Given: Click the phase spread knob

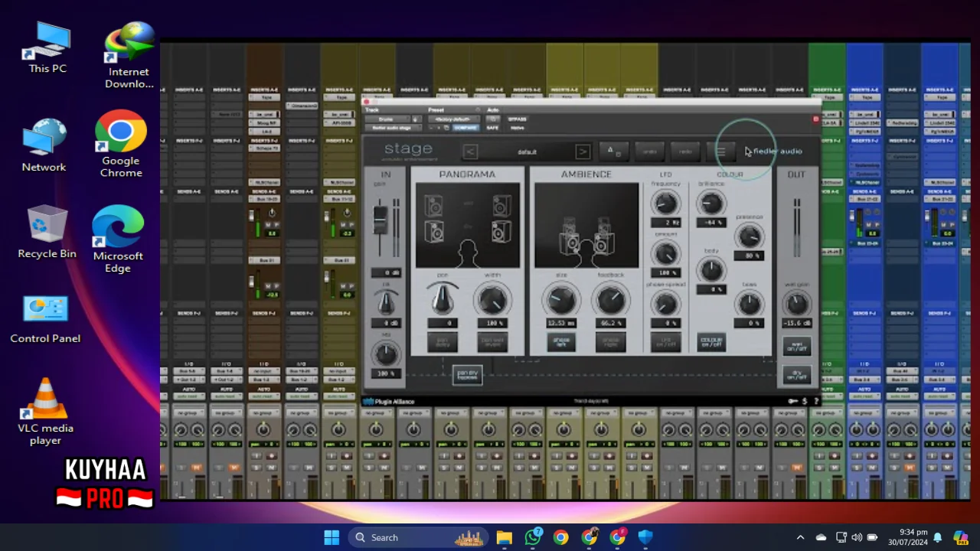Looking at the screenshot, I should 665,304.
